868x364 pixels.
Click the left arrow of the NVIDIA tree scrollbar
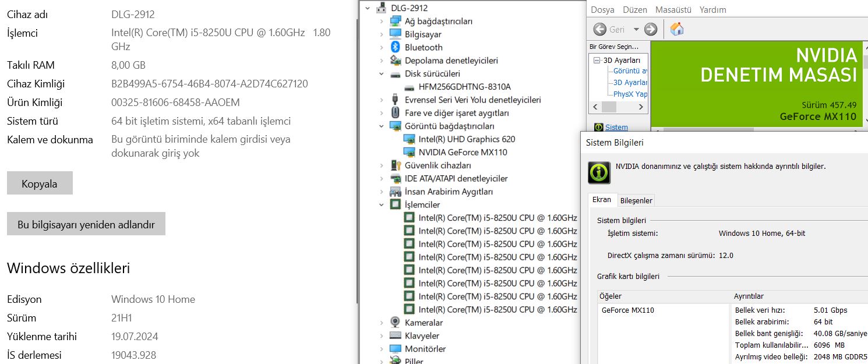click(595, 107)
